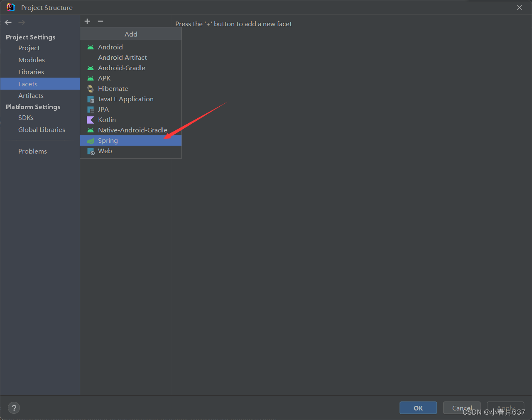Open Project settings page
The width and height of the screenshot is (532, 420).
click(x=40, y=48)
